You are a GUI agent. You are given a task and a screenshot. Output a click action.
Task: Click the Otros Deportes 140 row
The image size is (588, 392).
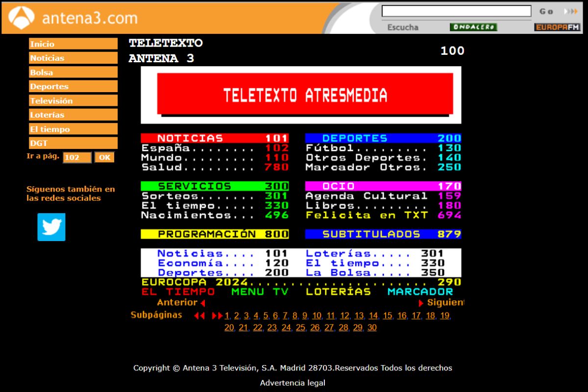[x=383, y=157]
